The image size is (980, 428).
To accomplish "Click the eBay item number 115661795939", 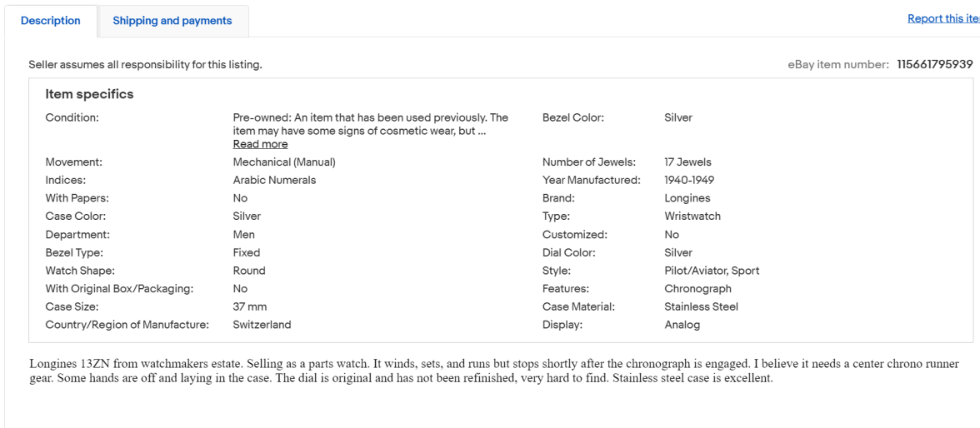I will coord(934,64).
